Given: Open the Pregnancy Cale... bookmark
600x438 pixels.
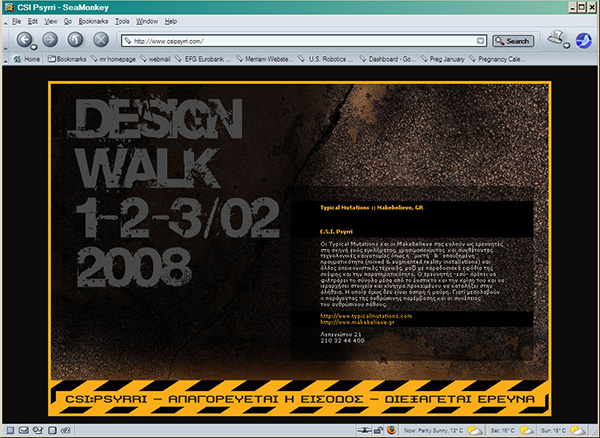Looking at the screenshot, I should 497,59.
